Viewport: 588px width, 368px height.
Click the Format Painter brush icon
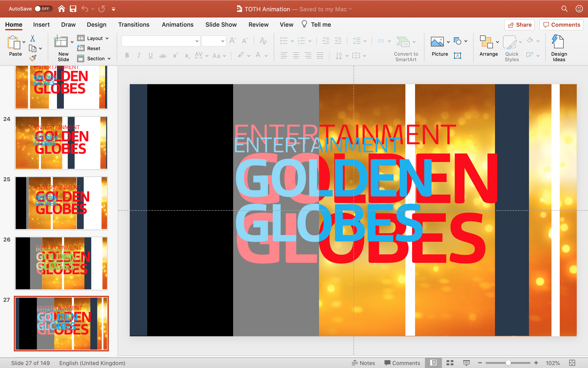tap(33, 58)
